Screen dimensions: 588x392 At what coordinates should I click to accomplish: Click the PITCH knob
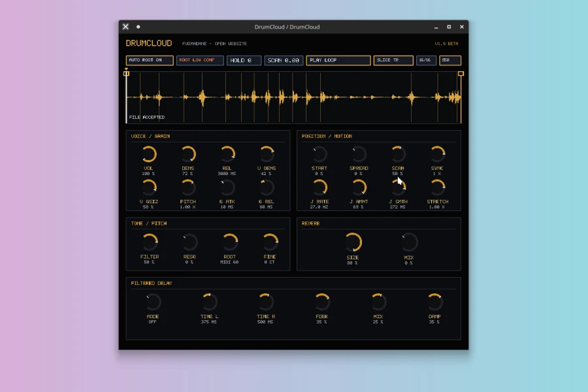tap(188, 188)
